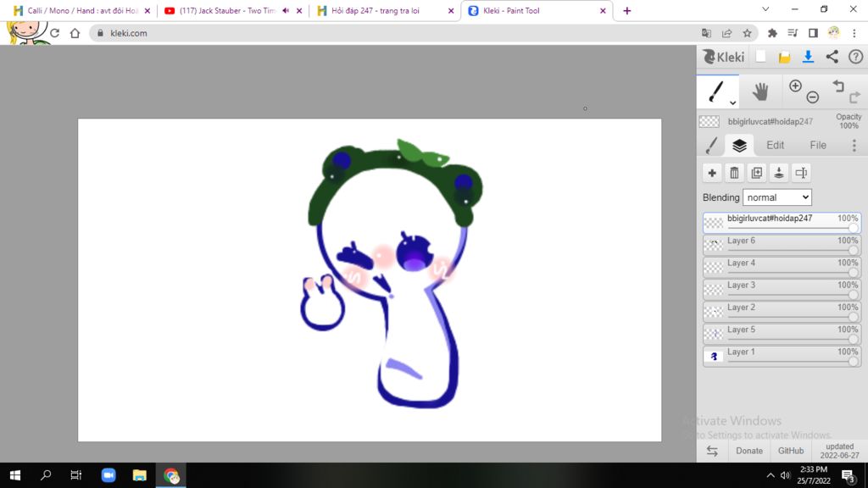Viewport: 868px width, 488px height.
Task: Go to browser home page
Action: coord(75,33)
